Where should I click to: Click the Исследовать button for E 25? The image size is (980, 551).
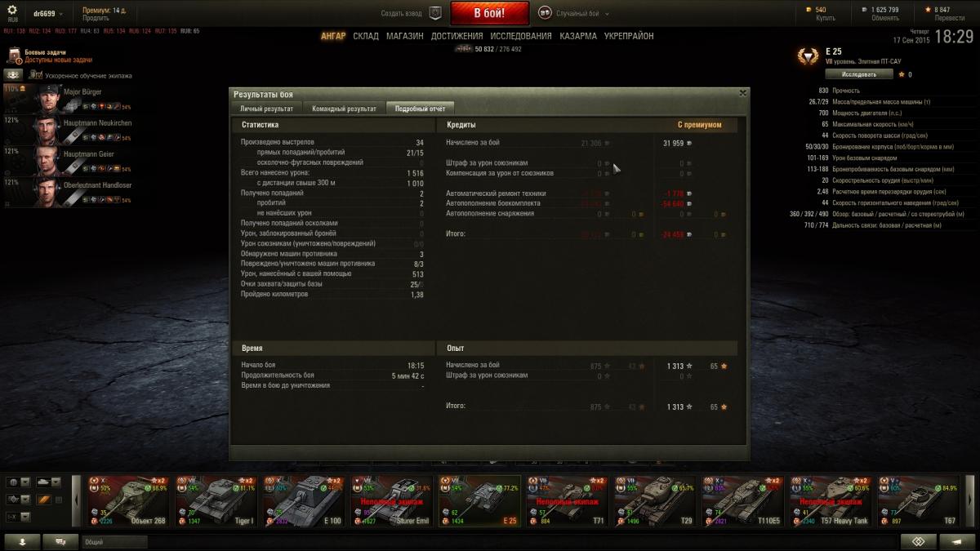pyautogui.click(x=858, y=74)
